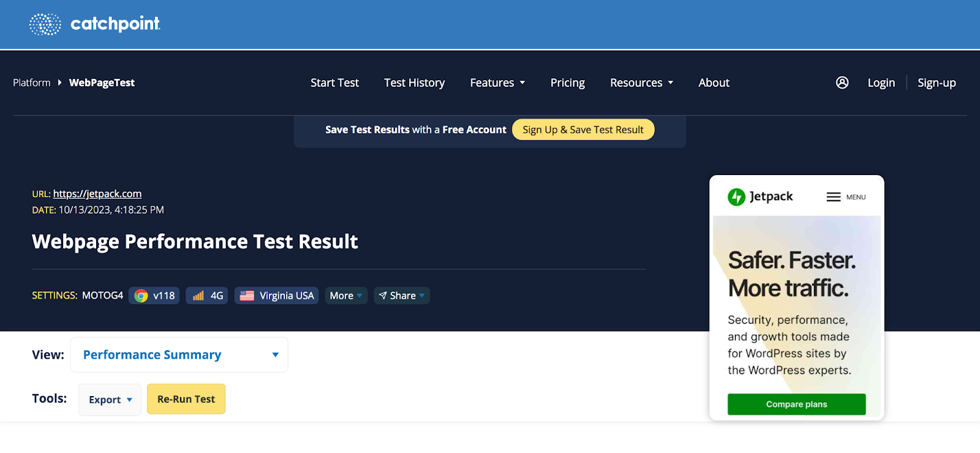Click Compare plans button in preview

(797, 405)
